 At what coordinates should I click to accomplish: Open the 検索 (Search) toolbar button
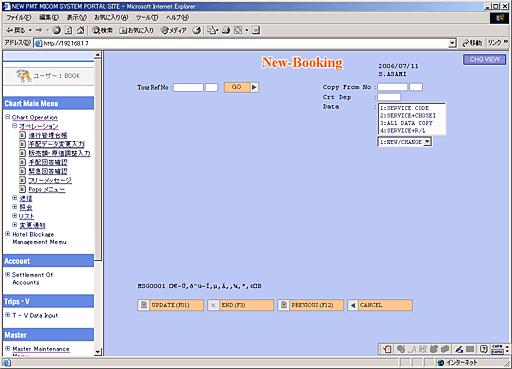(102, 30)
